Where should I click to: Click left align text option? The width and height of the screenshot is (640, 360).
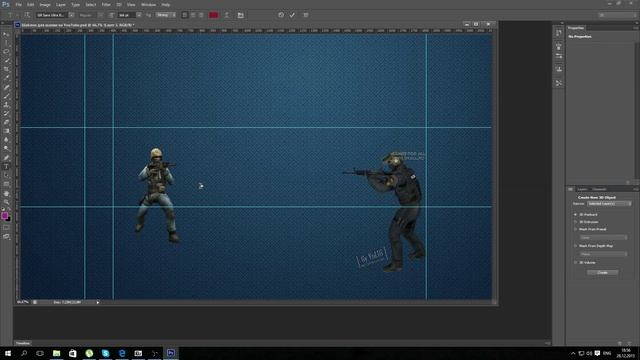point(184,15)
